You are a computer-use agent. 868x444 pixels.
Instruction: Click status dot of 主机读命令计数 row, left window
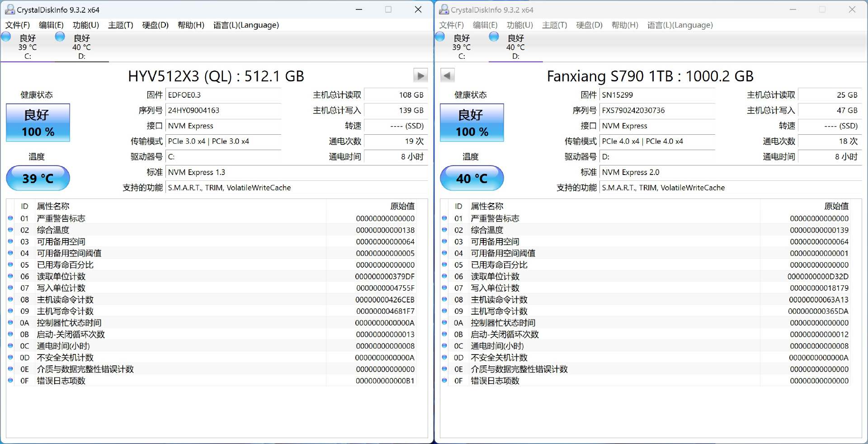[10, 299]
